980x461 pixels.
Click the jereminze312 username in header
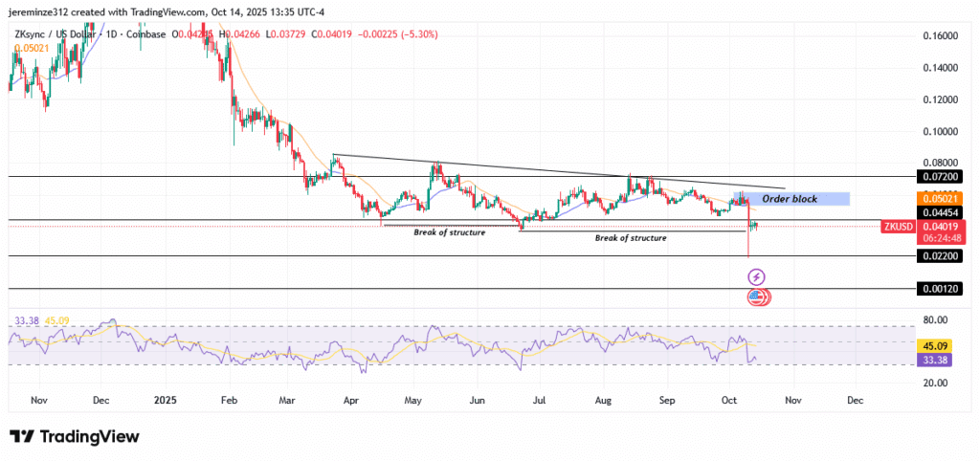(37, 11)
